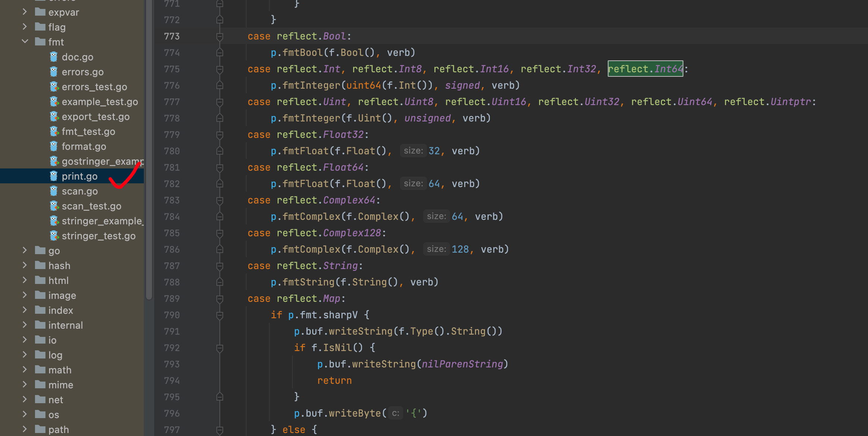Viewport: 868px width, 436px height.
Task: Click fmtInteger call on line 776
Action: tap(311, 85)
